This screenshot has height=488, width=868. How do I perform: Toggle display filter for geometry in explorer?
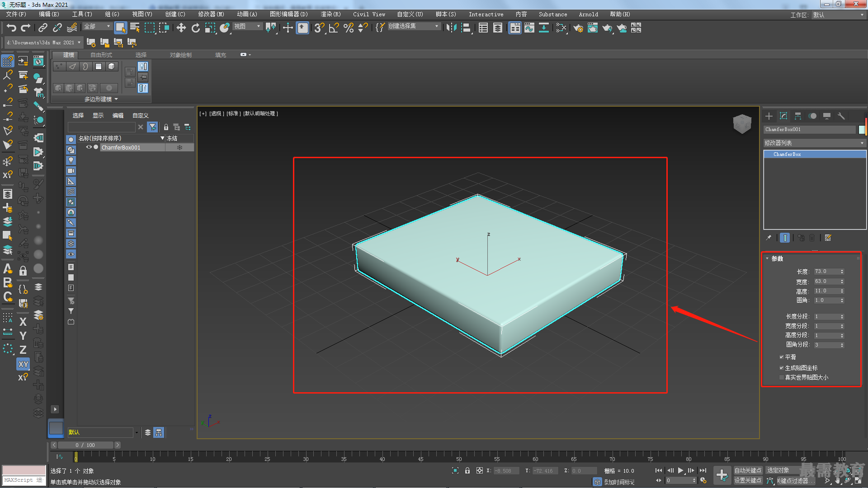click(x=71, y=140)
